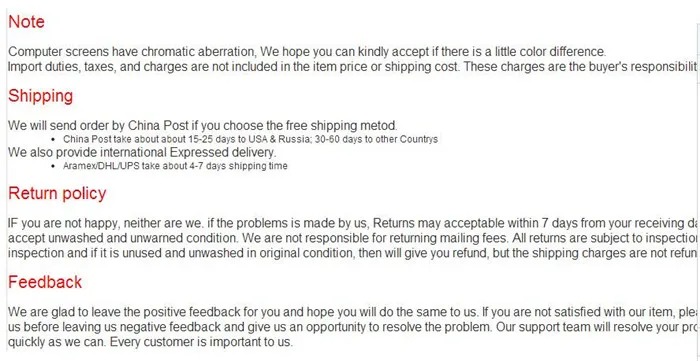The image size is (700, 361).
Task: Click the bullet dot before Aramex/DHL/UPS
Action: [x=54, y=166]
